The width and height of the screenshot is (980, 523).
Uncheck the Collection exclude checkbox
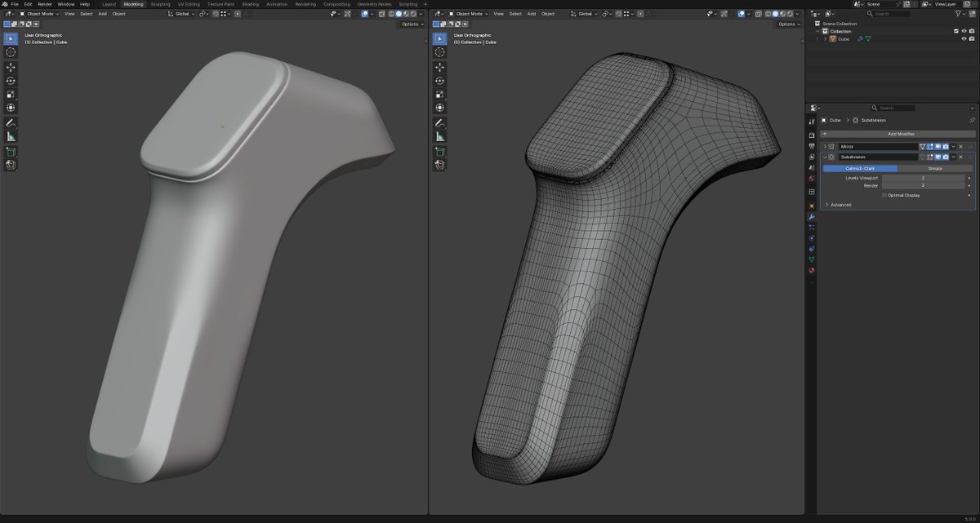tap(956, 31)
